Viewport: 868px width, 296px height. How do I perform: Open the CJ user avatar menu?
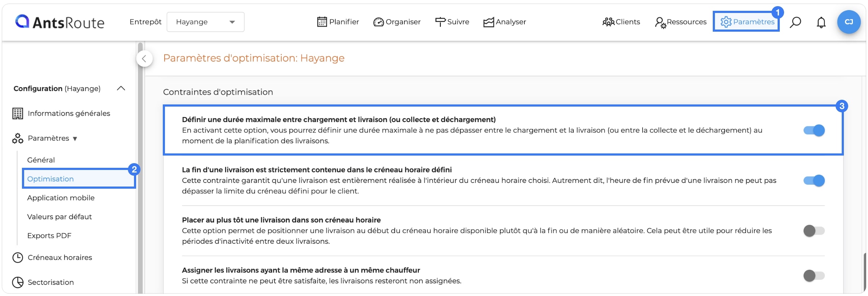click(849, 22)
